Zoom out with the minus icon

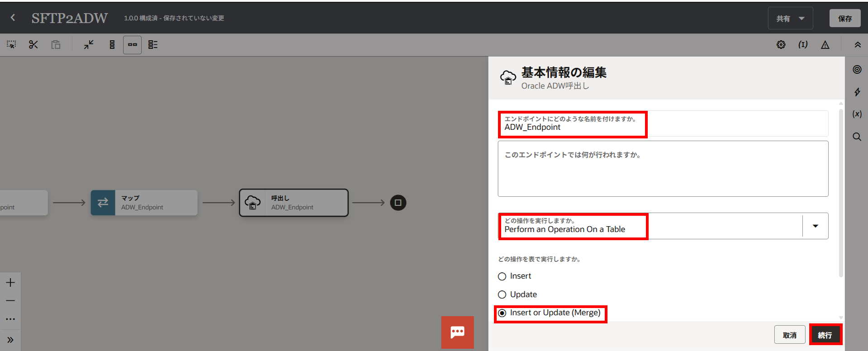10,301
